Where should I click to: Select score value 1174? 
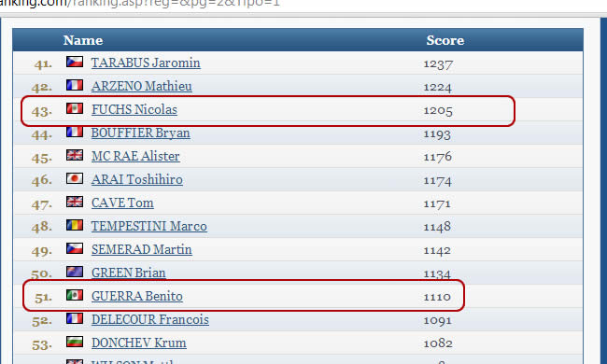[x=437, y=181]
